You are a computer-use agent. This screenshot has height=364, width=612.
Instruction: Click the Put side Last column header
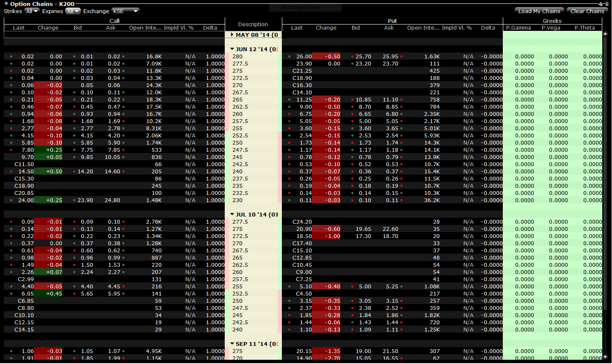coord(297,28)
